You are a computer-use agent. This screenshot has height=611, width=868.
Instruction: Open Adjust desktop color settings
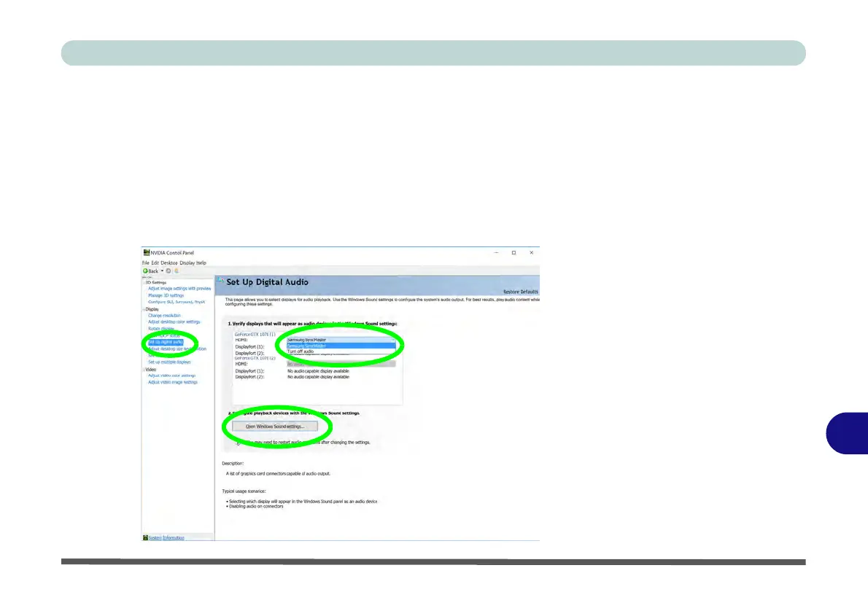(174, 322)
